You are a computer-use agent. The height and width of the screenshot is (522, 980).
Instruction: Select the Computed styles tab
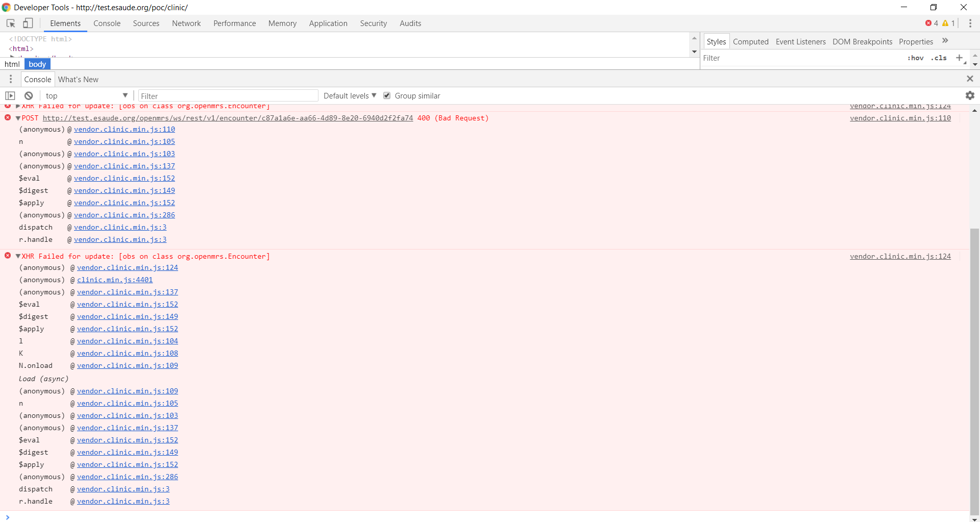[x=751, y=42]
